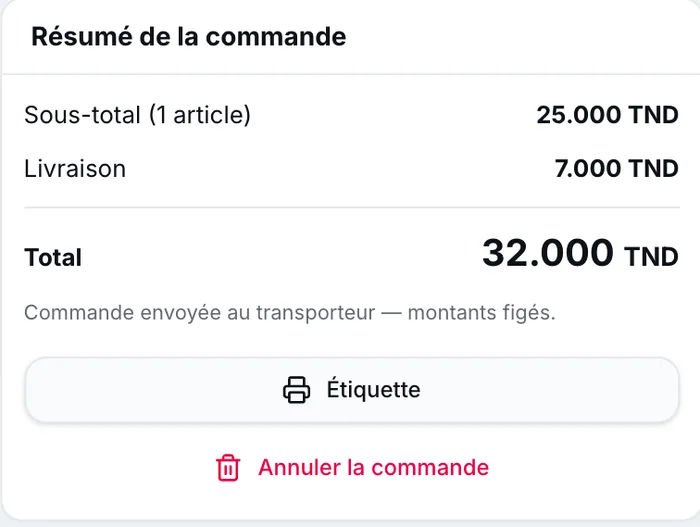This screenshot has width=700, height=527.
Task: Click the 7.000 TND delivery fee
Action: (617, 169)
